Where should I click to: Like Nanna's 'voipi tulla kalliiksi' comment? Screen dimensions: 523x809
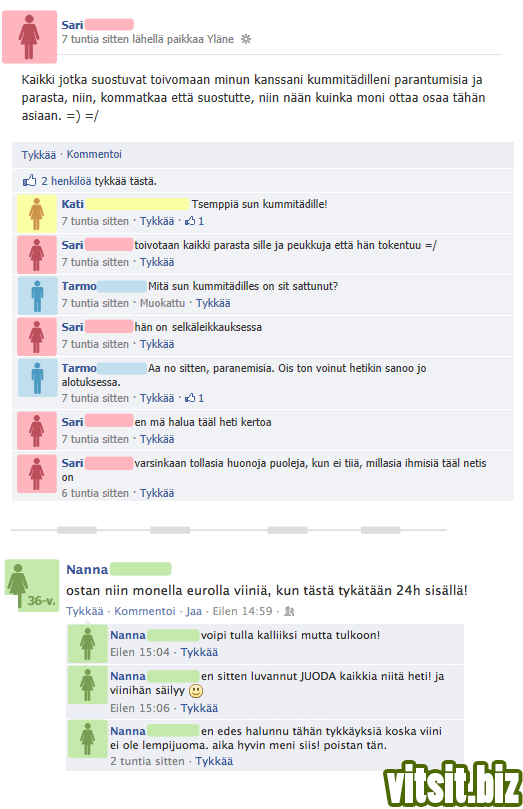[199, 652]
